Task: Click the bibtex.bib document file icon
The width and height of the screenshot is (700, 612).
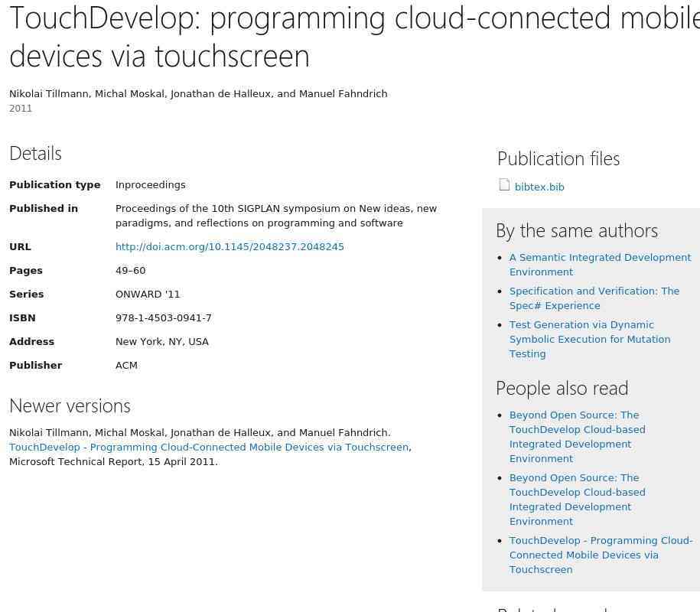Action: (504, 185)
